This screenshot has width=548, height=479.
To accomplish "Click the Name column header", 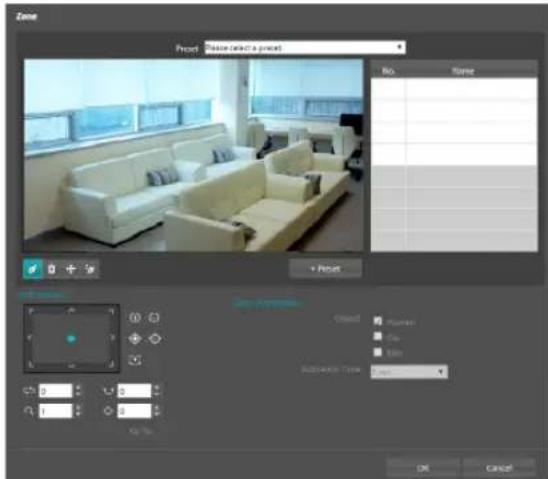I will point(463,71).
